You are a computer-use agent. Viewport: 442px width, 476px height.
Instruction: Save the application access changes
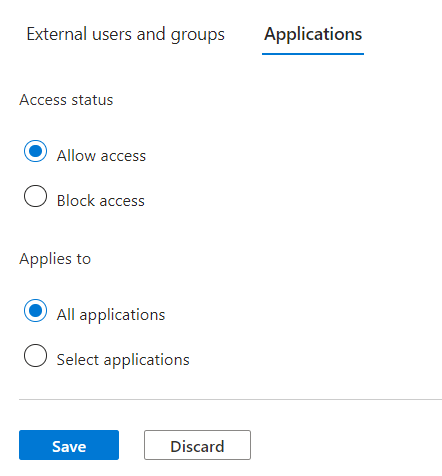[69, 445]
